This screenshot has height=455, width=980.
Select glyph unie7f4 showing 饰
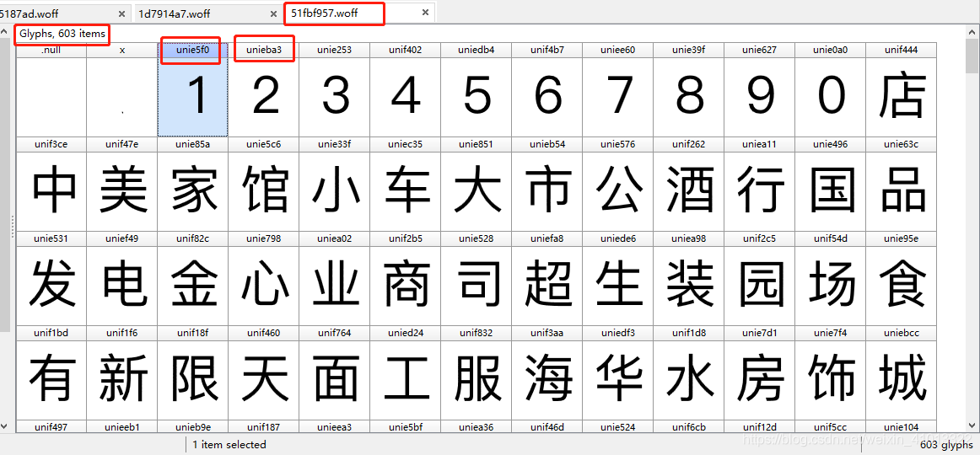[831, 372]
